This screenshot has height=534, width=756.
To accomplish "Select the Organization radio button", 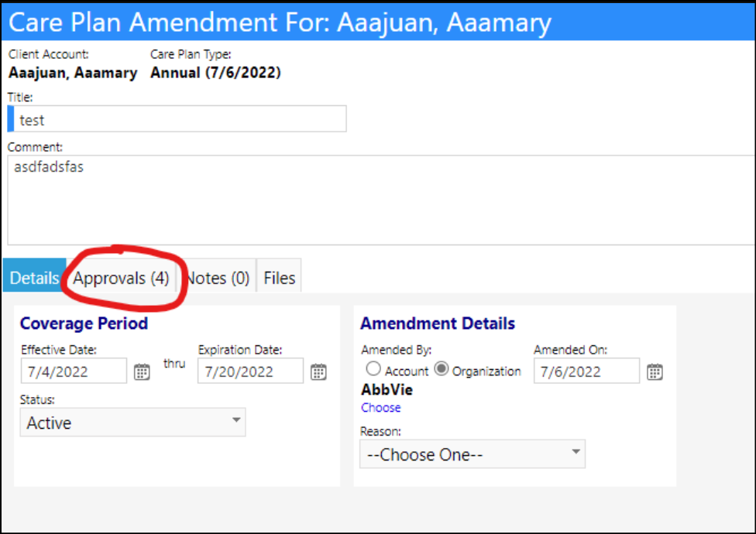I will coord(442,369).
